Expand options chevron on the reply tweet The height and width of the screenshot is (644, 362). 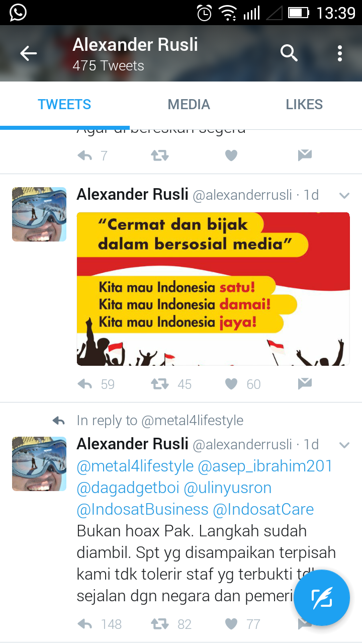(x=344, y=445)
